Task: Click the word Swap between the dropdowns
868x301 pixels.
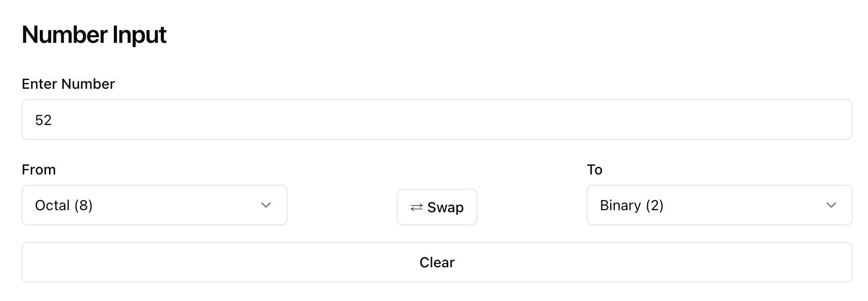Action: click(x=445, y=208)
